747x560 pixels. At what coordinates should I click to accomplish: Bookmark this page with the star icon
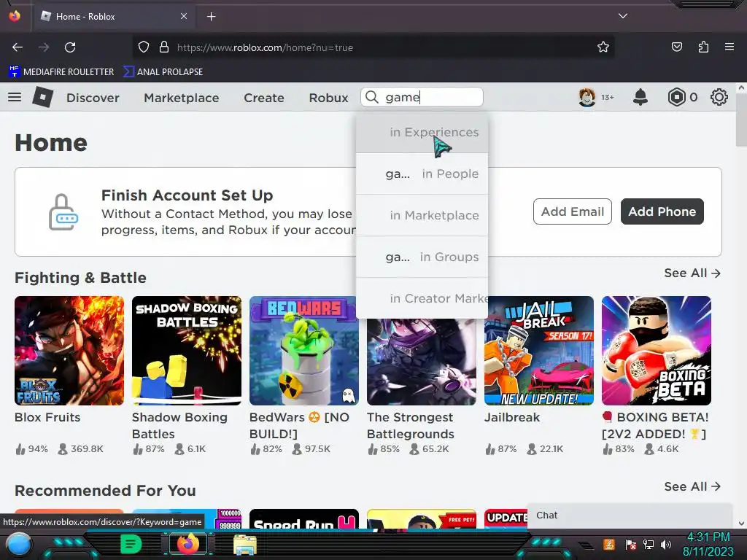[603, 47]
